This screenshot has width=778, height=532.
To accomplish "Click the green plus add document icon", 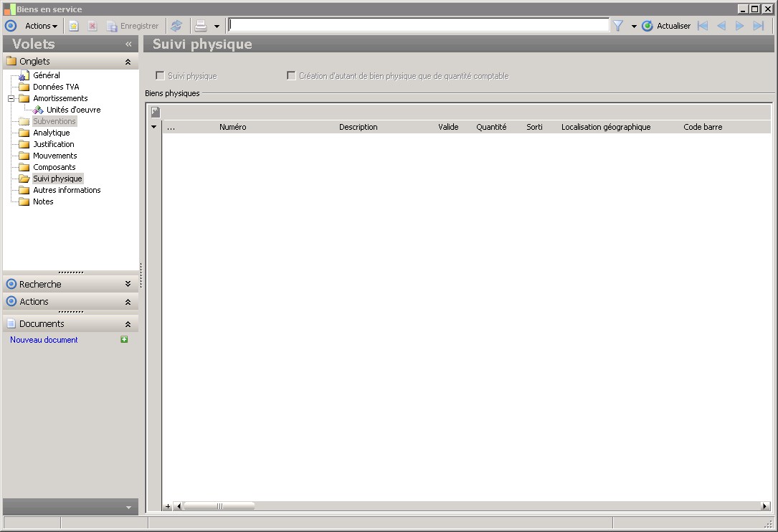I will (124, 339).
